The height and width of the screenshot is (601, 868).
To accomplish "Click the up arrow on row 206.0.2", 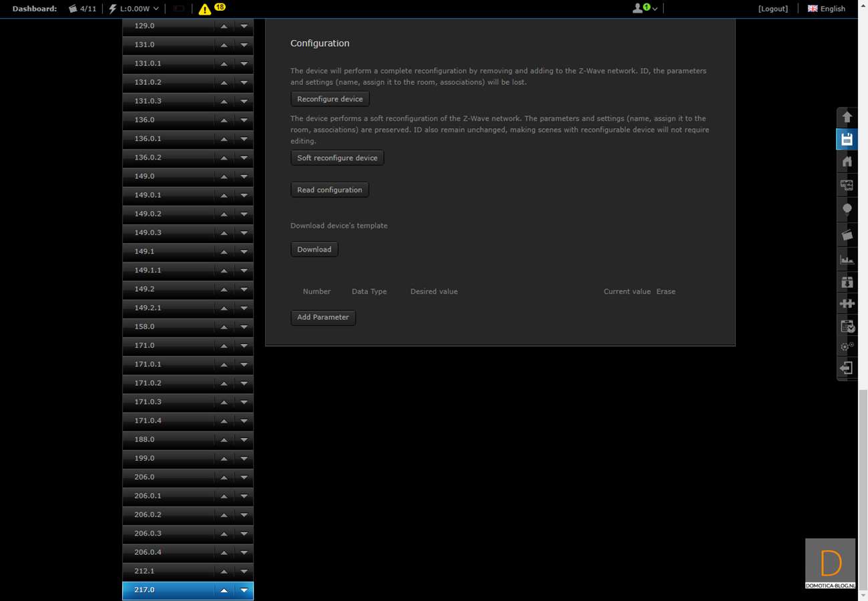I will [224, 515].
